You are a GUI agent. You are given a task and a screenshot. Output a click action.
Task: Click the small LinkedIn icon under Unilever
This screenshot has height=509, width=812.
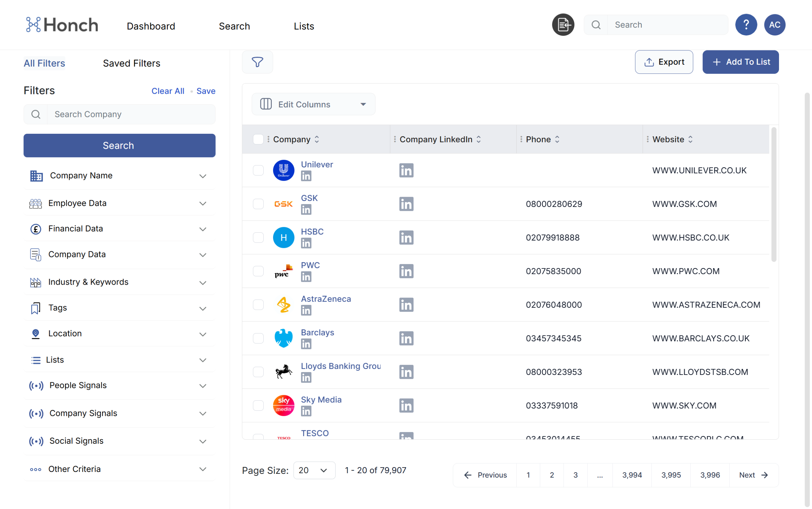tap(306, 176)
